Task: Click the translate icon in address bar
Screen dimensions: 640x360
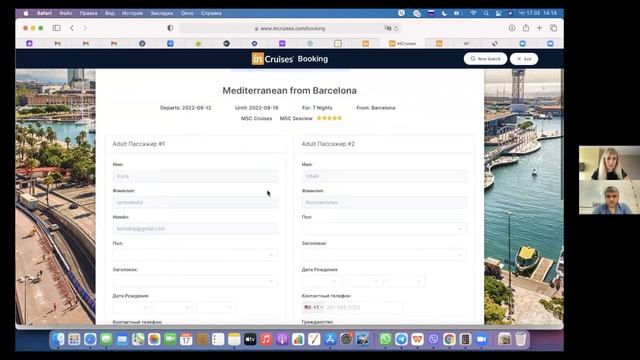Action: 387,28
